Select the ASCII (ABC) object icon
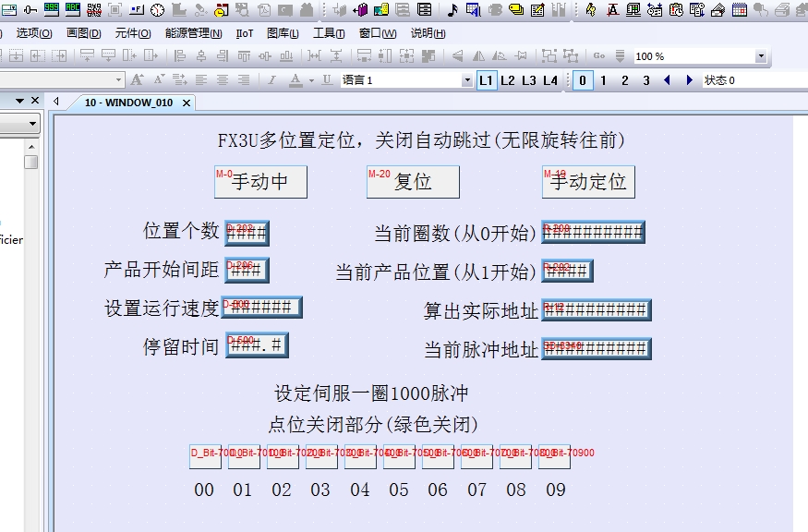808x532 pixels. pos(73,10)
